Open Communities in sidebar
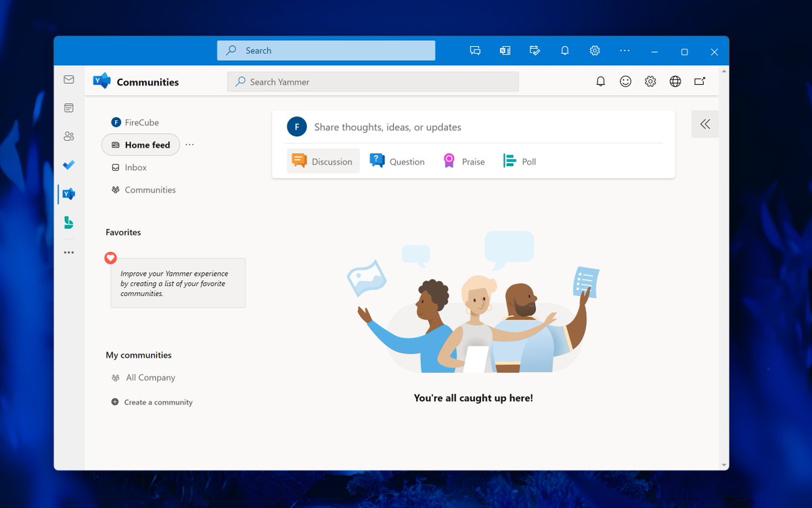812x508 pixels. [x=143, y=190]
